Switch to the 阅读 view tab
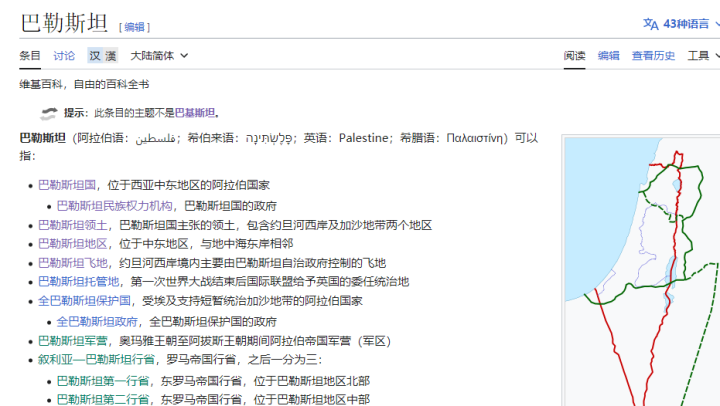This screenshot has width=720, height=406. coord(575,56)
